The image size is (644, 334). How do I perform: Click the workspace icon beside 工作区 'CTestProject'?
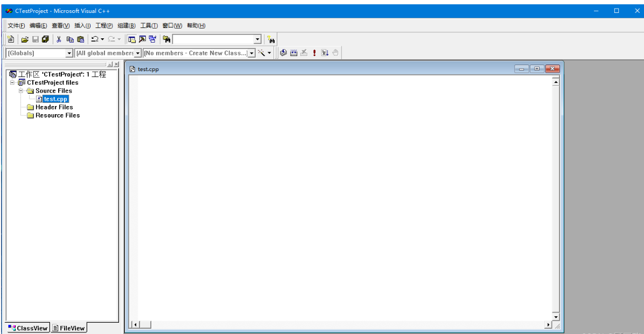(13, 74)
